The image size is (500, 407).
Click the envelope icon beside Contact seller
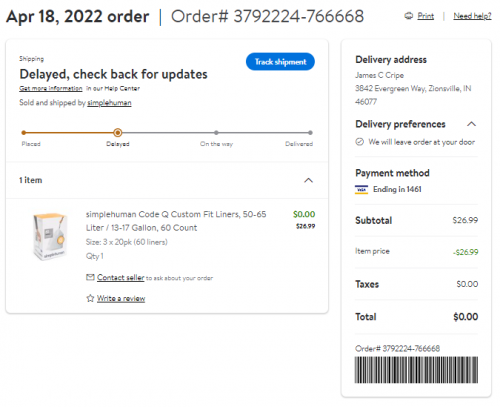(90, 277)
